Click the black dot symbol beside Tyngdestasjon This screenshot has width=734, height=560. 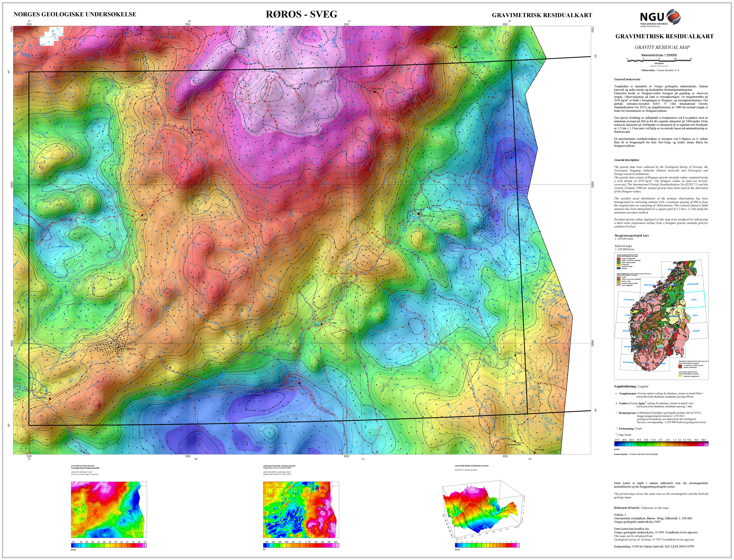point(616,394)
